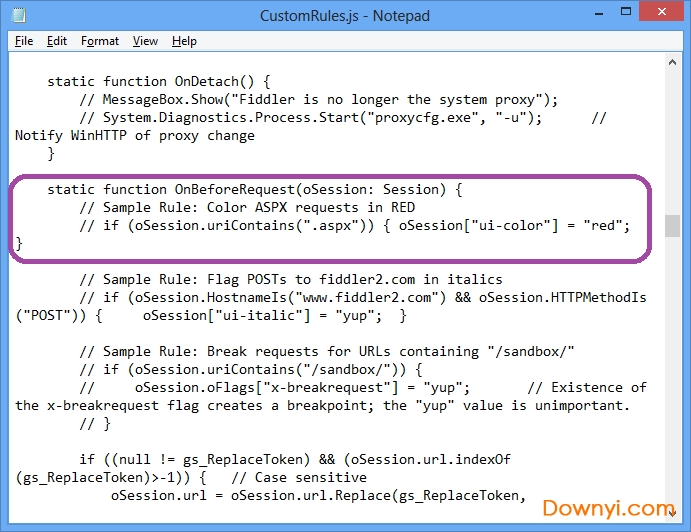Image resolution: width=691 pixels, height=532 pixels.
Task: Click the scrollbar track above the thumb
Action: point(674,140)
